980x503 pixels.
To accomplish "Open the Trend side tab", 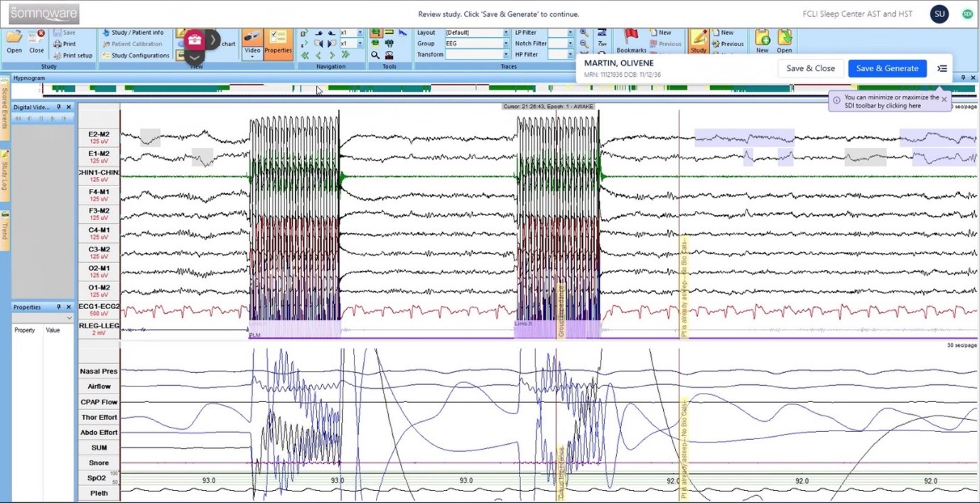I will (x=5, y=229).
